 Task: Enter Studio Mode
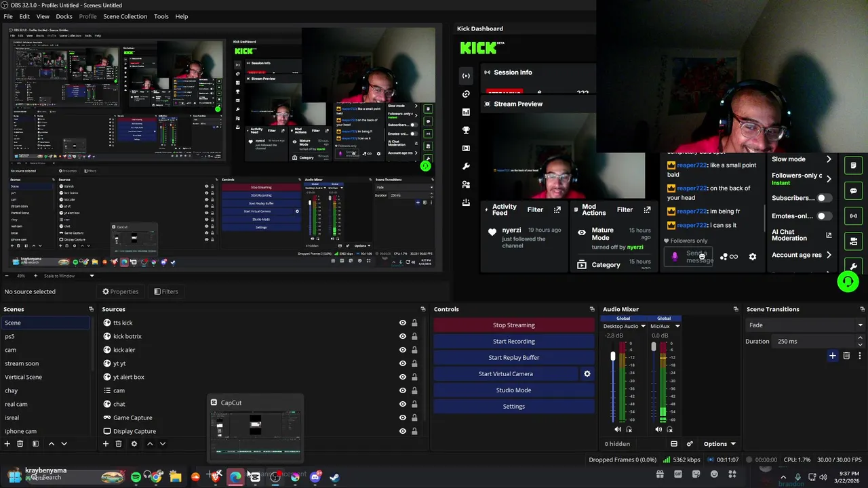click(x=513, y=390)
